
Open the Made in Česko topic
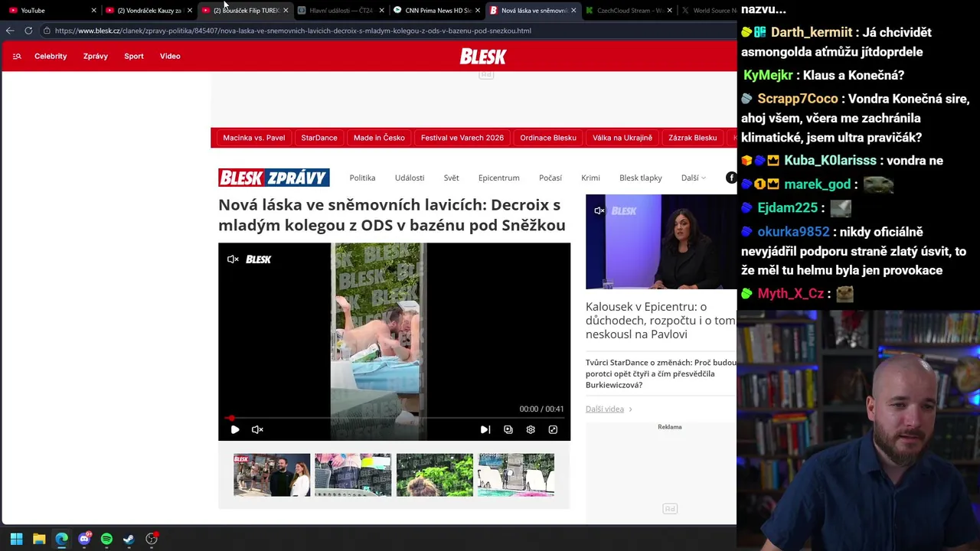pos(379,138)
